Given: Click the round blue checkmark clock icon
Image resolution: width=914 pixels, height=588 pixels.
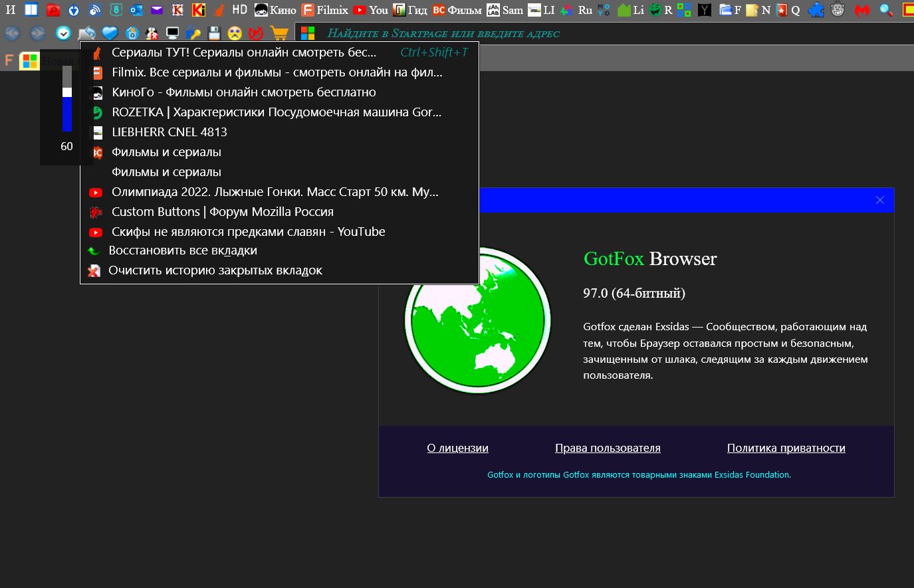Looking at the screenshot, I should [63, 33].
